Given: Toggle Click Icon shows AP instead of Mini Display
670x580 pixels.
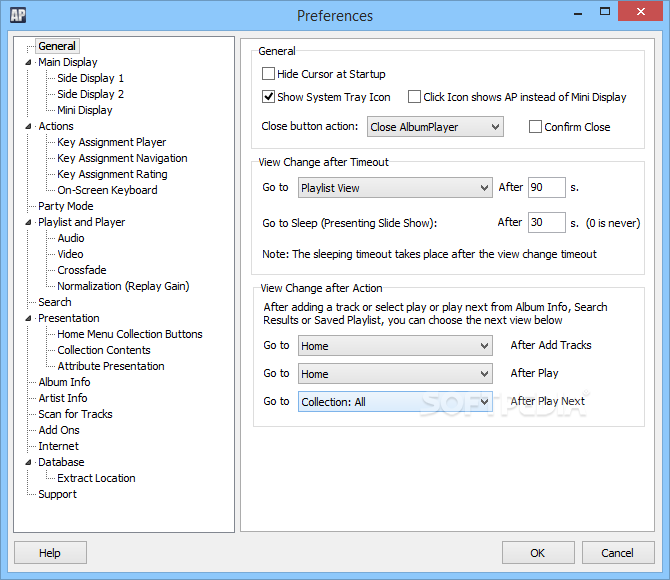Looking at the screenshot, I should tap(414, 97).
